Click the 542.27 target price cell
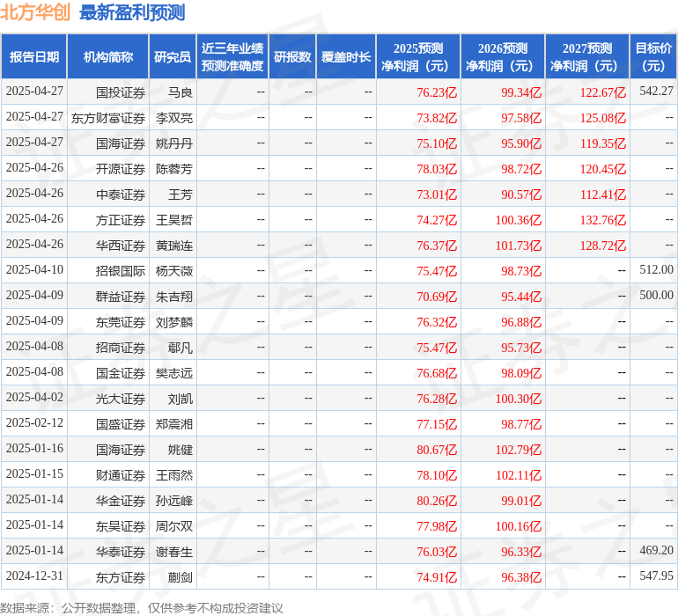 [656, 92]
